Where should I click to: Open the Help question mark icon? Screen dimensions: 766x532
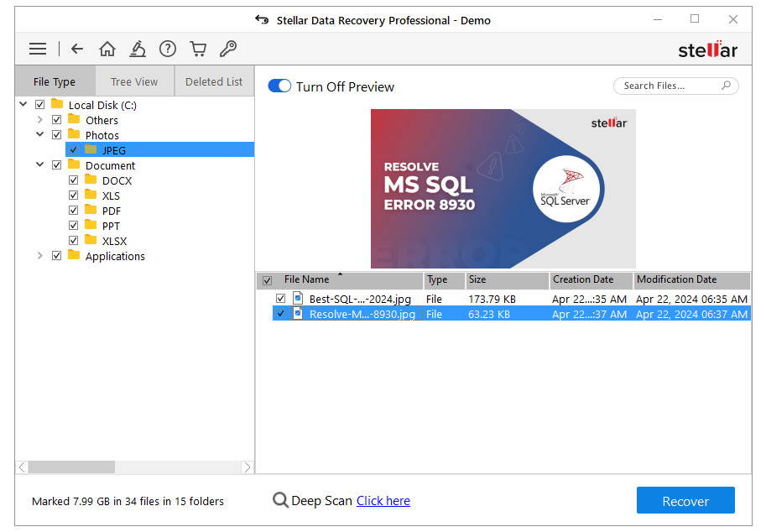tap(168, 49)
